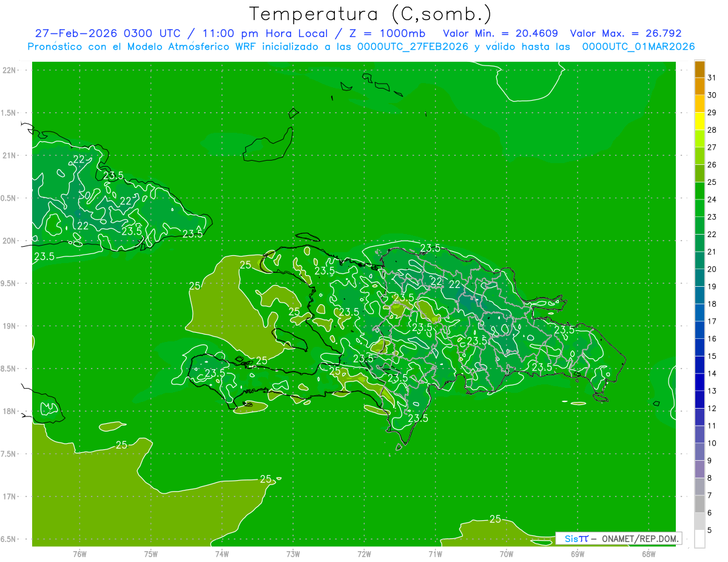Screen dimensions: 728x562
Task: Pick the purple swatch between 8 and 9
Action: point(699,469)
